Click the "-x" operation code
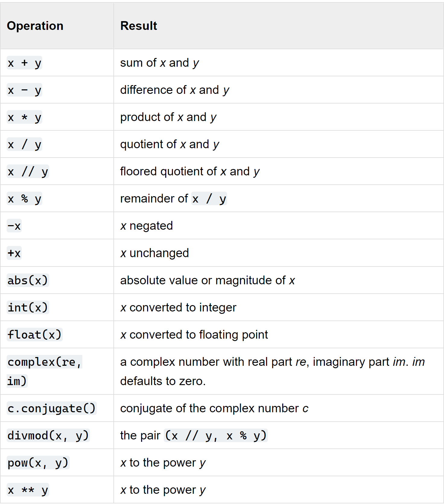Viewport: 444px width, 504px height. 14,226
